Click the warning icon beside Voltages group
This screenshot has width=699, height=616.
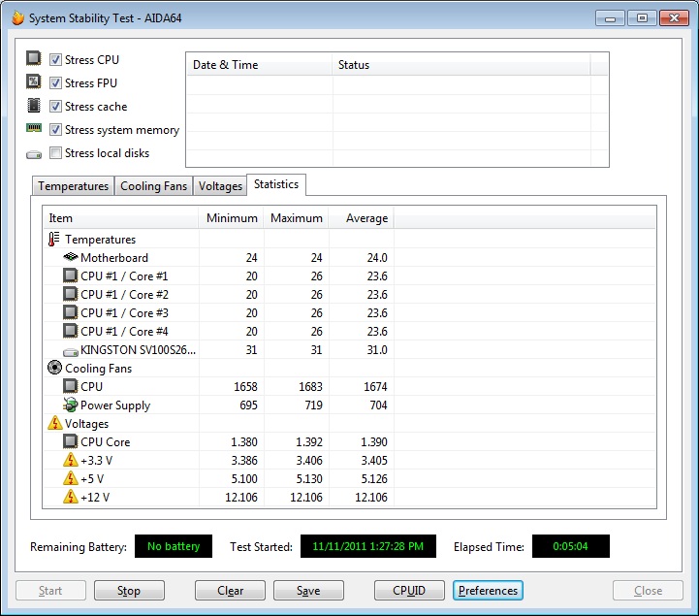pos(55,422)
